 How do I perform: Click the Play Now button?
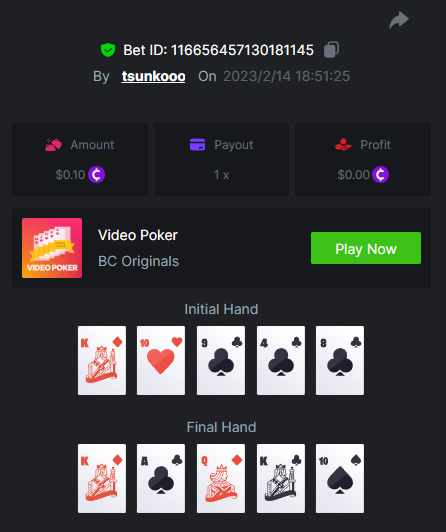[x=366, y=248]
